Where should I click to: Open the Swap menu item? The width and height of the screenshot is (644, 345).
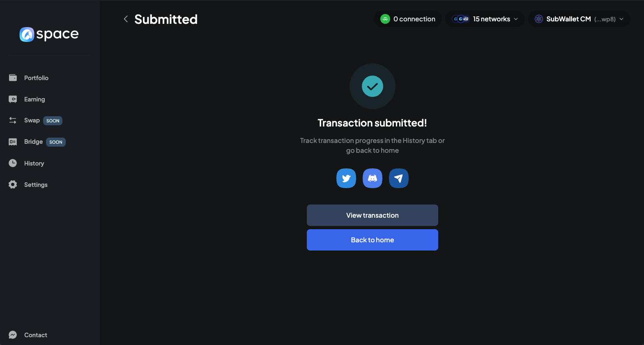point(32,120)
